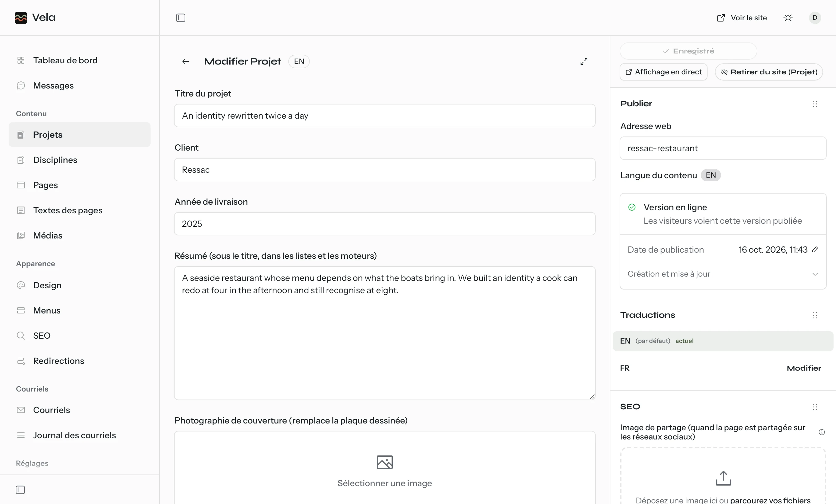Select the EN default translation row

coord(723,341)
